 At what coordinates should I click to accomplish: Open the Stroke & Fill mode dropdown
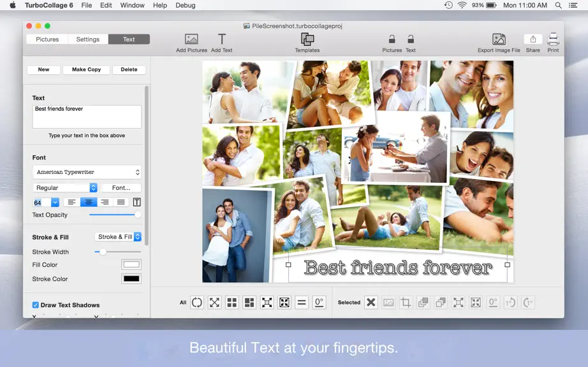(118, 236)
